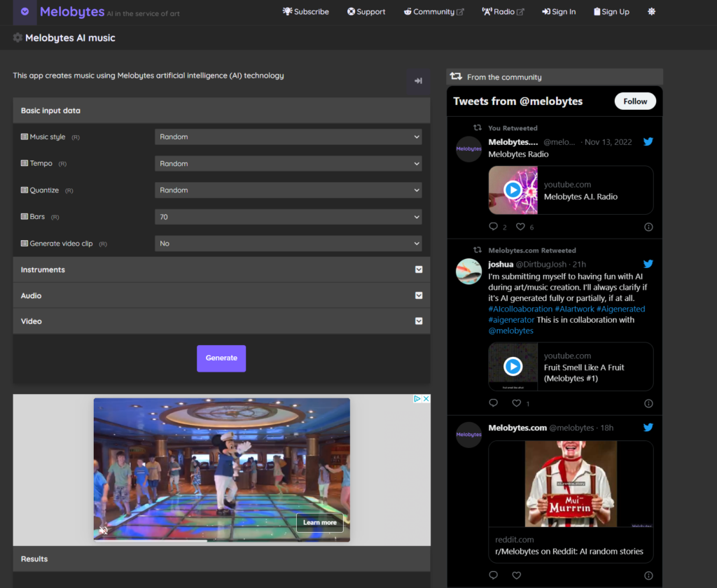The width and height of the screenshot is (717, 588).
Task: Click the AdChoices triangle icon
Action: [417, 399]
